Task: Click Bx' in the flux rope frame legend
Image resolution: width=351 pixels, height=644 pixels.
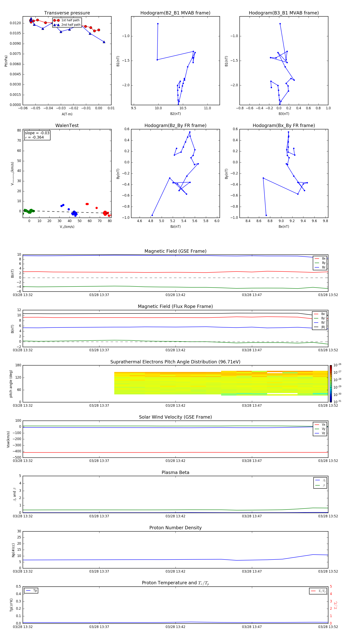Action: (x=320, y=314)
